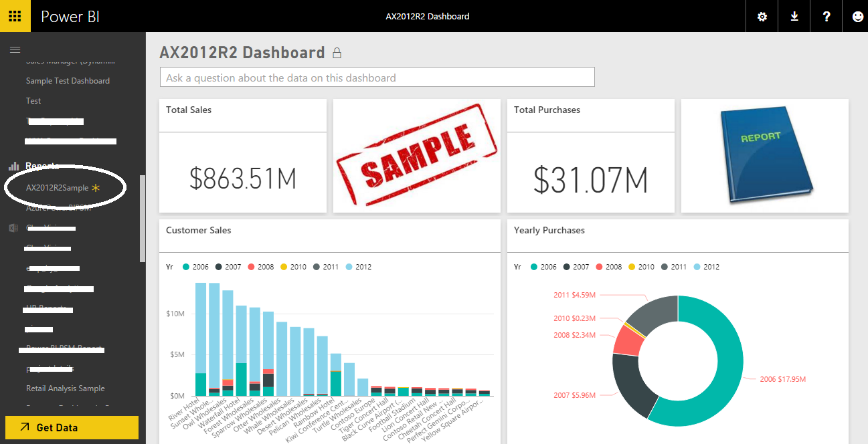Click the '2008 $2.34M' donut label
This screenshot has height=444, width=868.
tap(575, 335)
